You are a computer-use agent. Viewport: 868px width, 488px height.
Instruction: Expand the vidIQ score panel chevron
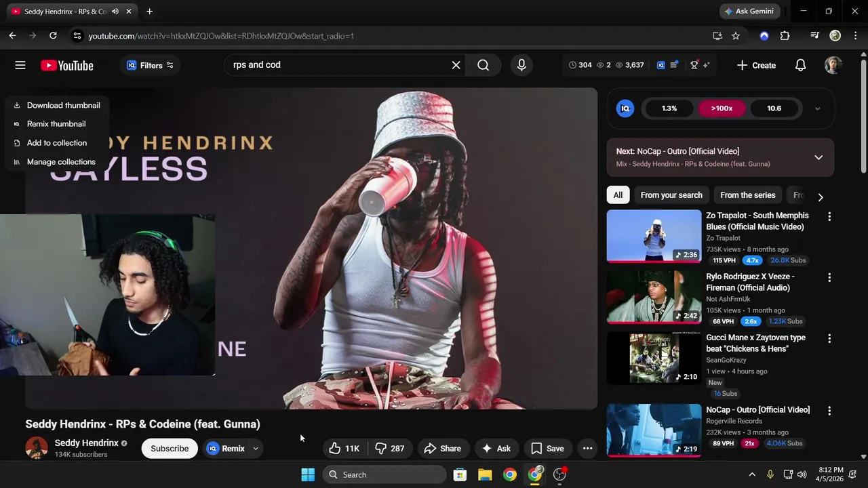click(x=817, y=108)
